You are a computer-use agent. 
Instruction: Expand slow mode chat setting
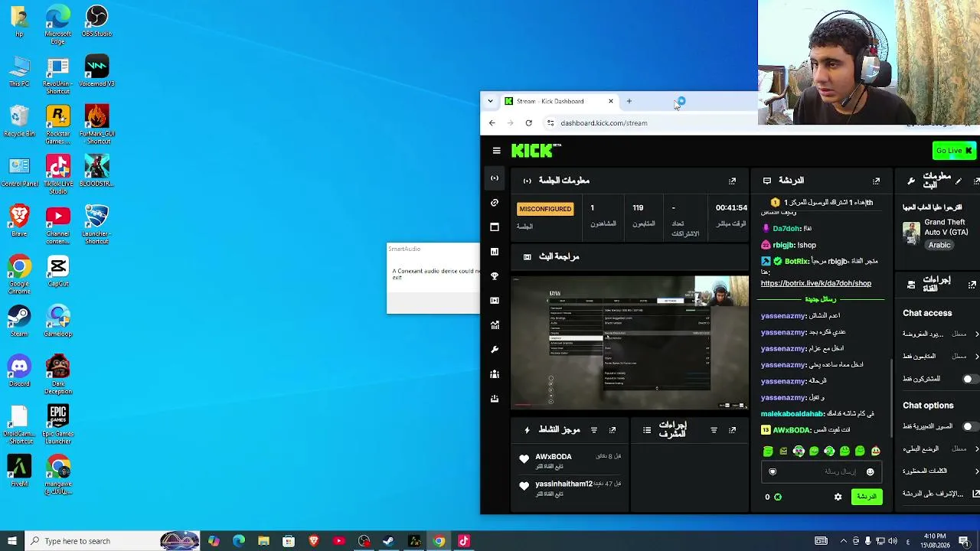coord(940,449)
